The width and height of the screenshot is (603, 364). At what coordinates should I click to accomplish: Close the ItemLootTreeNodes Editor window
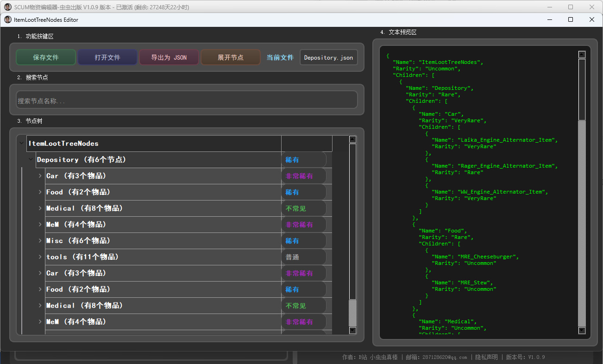pyautogui.click(x=592, y=19)
